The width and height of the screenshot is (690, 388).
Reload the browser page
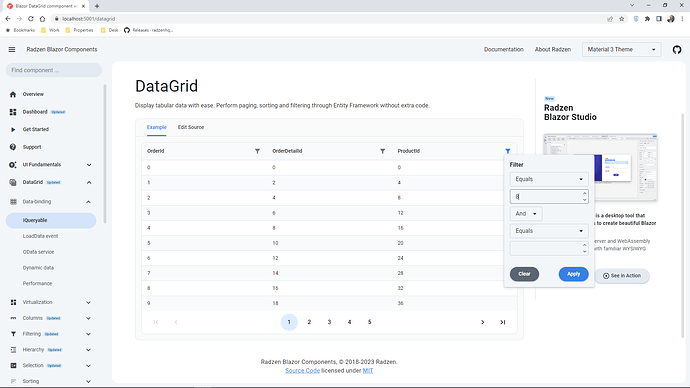point(31,19)
